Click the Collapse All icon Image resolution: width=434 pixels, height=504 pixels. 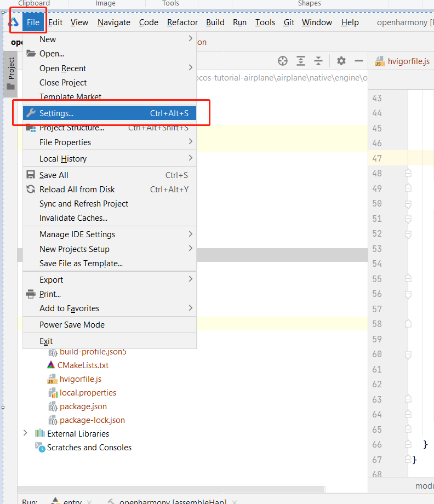point(318,61)
